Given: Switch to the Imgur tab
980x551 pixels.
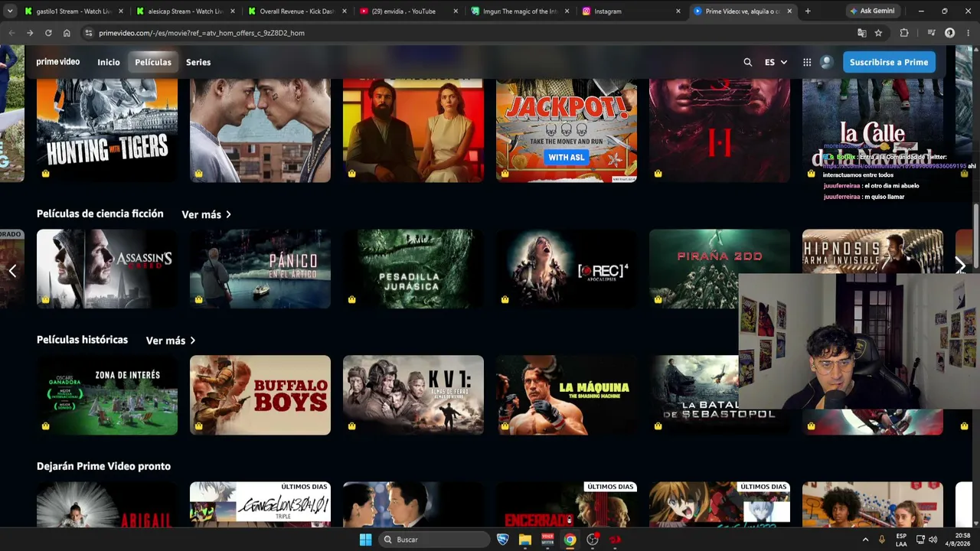Looking at the screenshot, I should [520, 11].
